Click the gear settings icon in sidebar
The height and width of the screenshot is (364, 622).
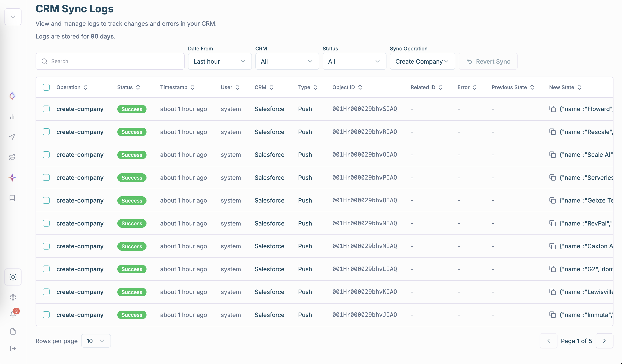click(x=13, y=297)
